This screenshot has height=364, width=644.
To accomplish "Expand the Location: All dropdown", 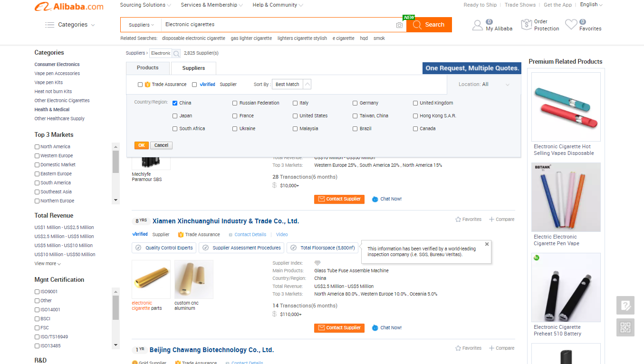I will (484, 85).
